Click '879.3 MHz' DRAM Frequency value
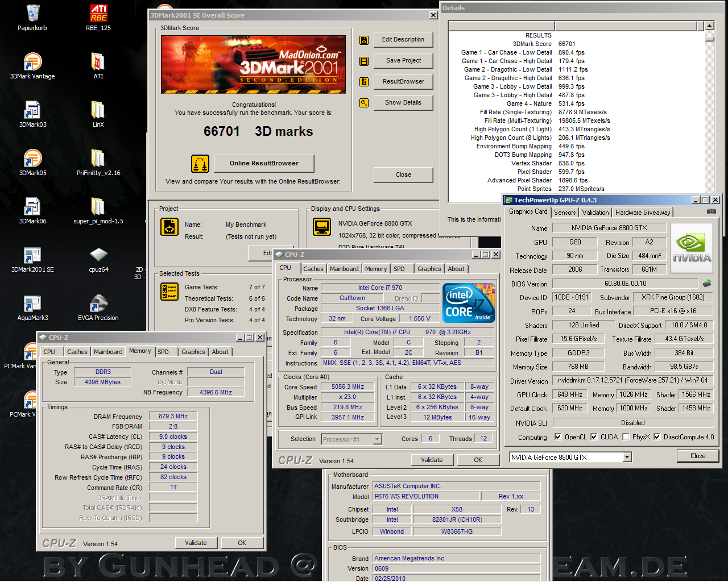Screen dimensions: 728x582 (173, 416)
